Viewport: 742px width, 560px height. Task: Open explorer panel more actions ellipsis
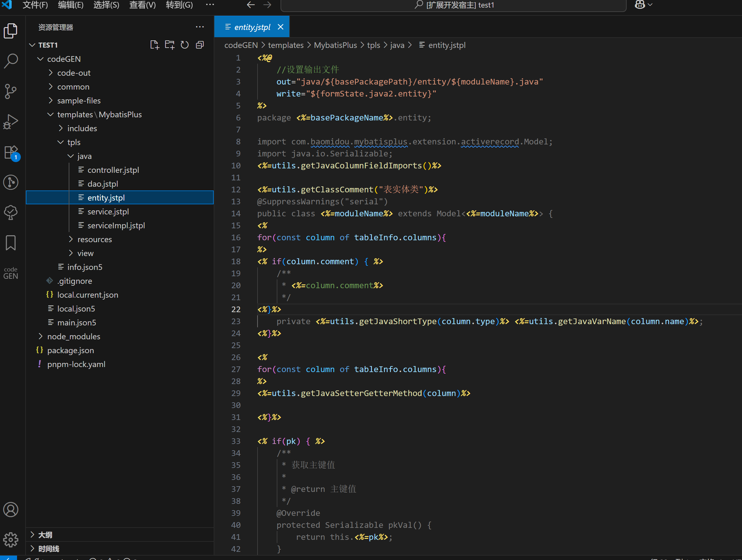pos(200,27)
